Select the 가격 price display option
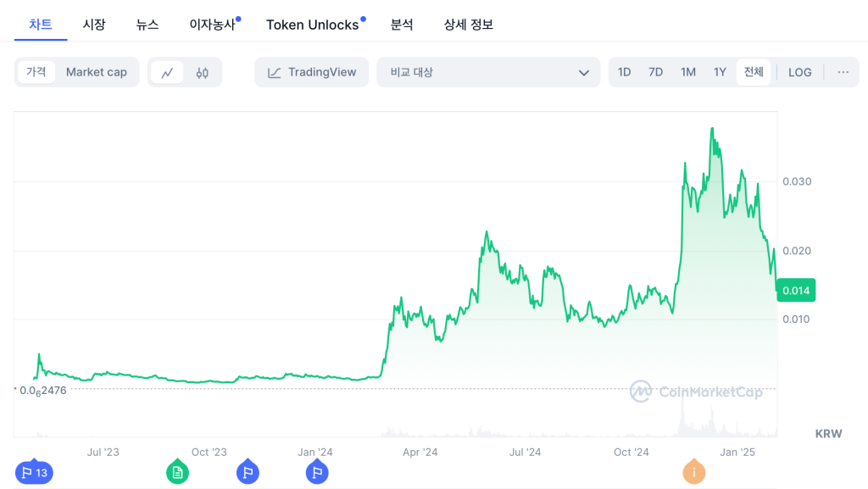 (x=36, y=72)
